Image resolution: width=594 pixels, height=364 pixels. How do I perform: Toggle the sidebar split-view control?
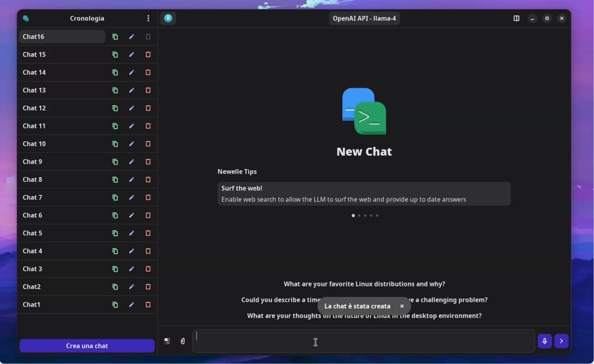[516, 18]
